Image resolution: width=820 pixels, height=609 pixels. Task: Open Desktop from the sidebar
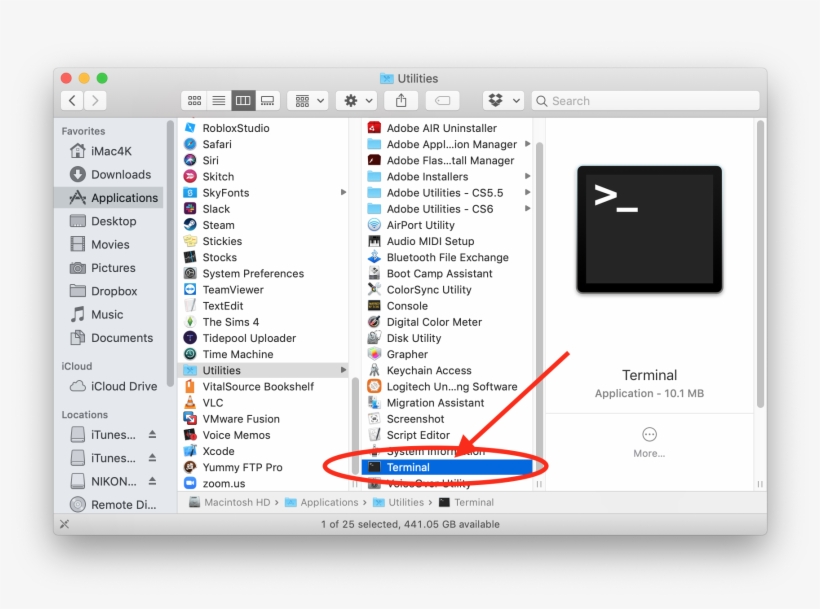[109, 221]
